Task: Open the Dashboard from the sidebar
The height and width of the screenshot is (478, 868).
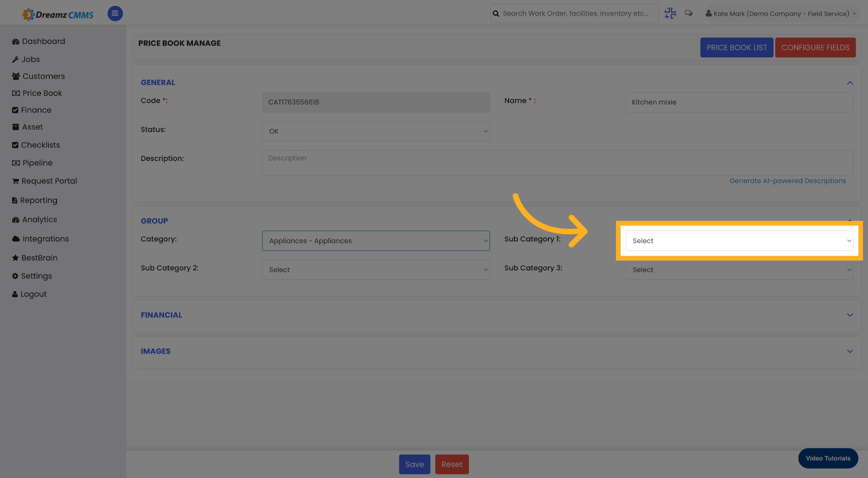Action: point(43,41)
